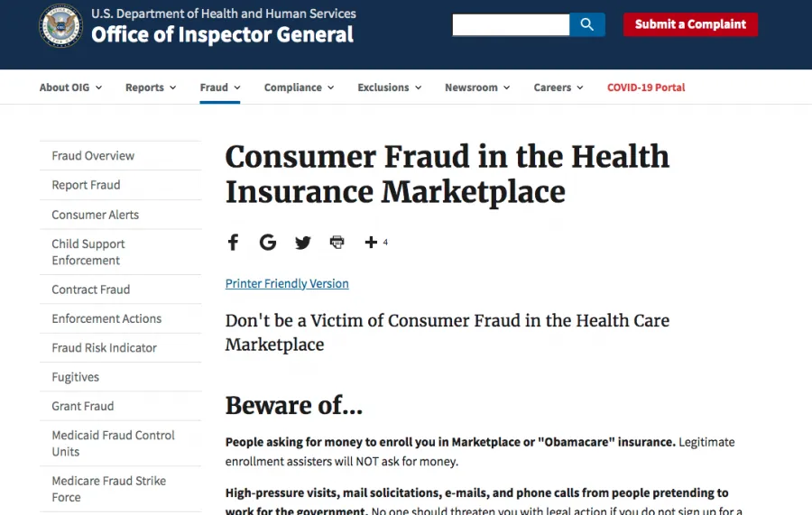Image resolution: width=812 pixels, height=515 pixels.
Task: Open the Printer Friendly Version link
Action: coord(287,283)
